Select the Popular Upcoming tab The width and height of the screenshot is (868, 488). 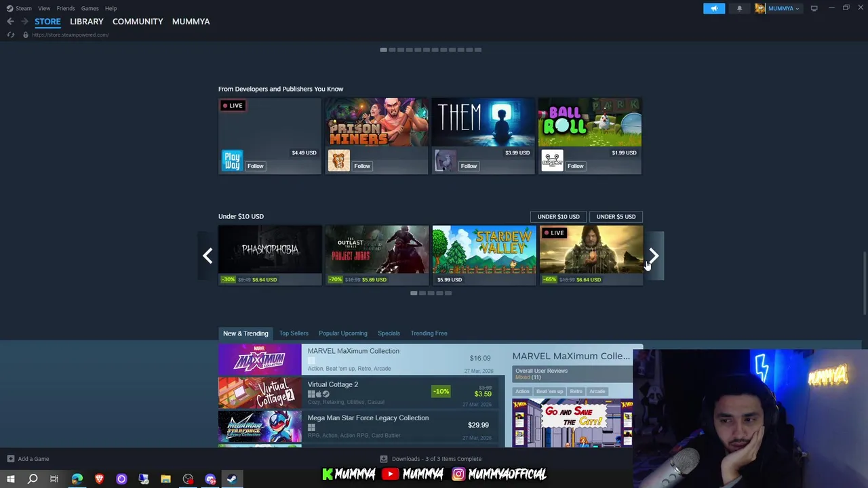point(343,333)
